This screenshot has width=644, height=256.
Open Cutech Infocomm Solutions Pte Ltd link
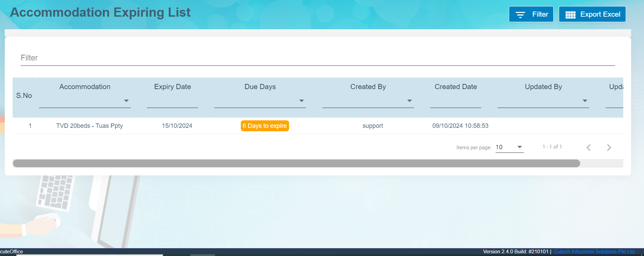(x=594, y=252)
